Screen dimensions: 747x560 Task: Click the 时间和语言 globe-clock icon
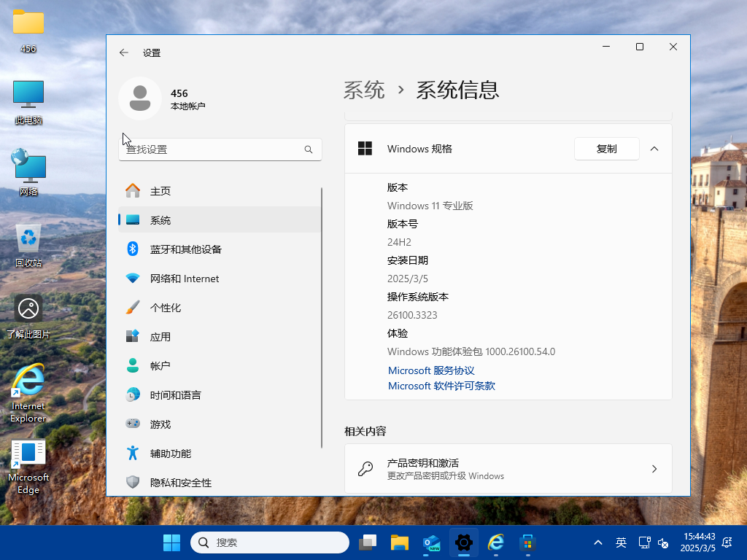[x=133, y=394]
